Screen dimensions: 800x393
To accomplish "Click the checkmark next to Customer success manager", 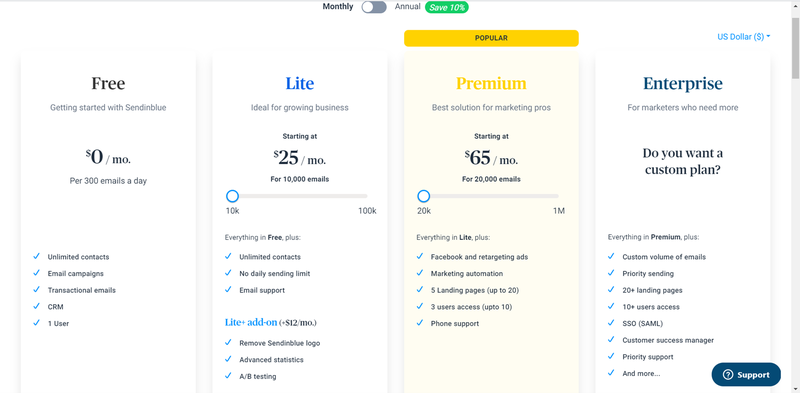I will [x=611, y=339].
